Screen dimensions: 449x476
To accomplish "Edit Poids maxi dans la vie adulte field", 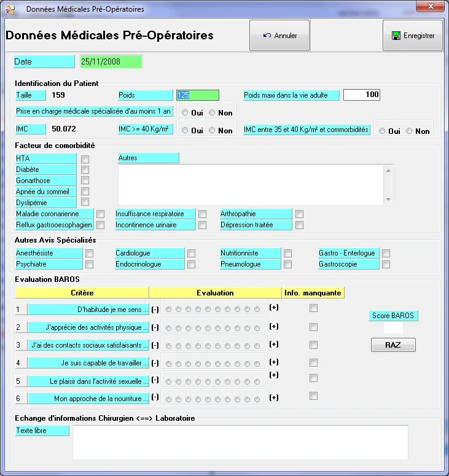I will pos(362,95).
